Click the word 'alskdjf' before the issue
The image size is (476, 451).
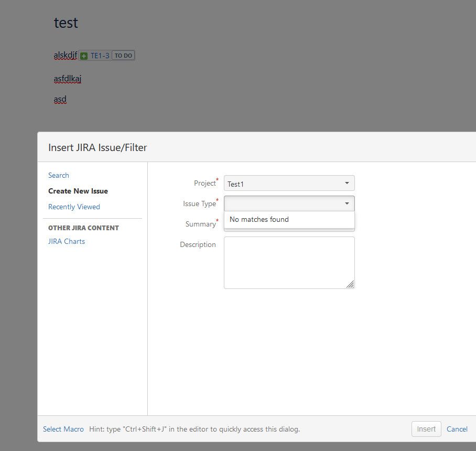[65, 55]
